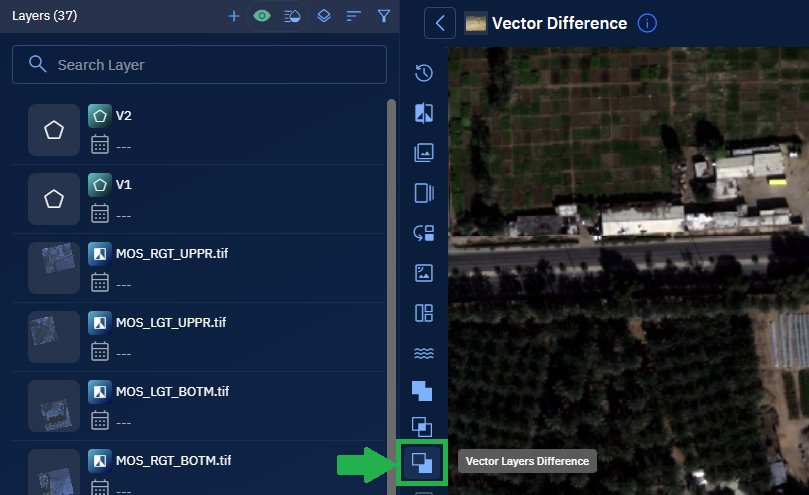The height and width of the screenshot is (495, 809).
Task: Toggle all layers visibility eye icon
Action: (262, 16)
